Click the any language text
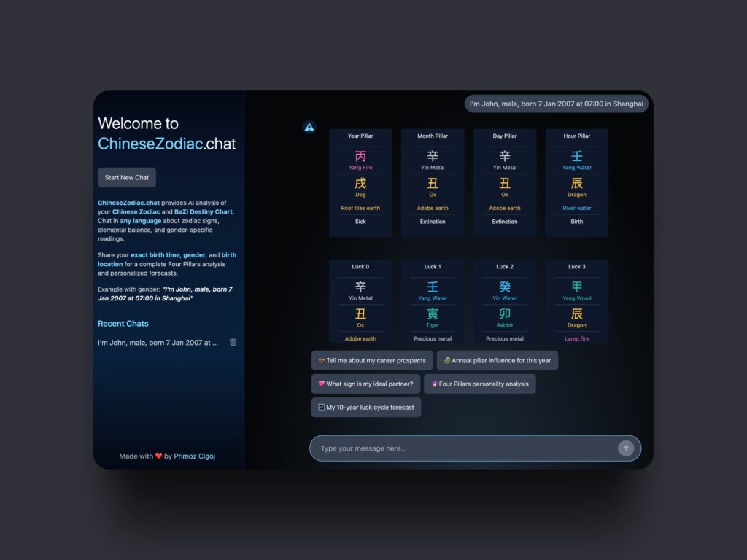747x560 pixels. 141,221
